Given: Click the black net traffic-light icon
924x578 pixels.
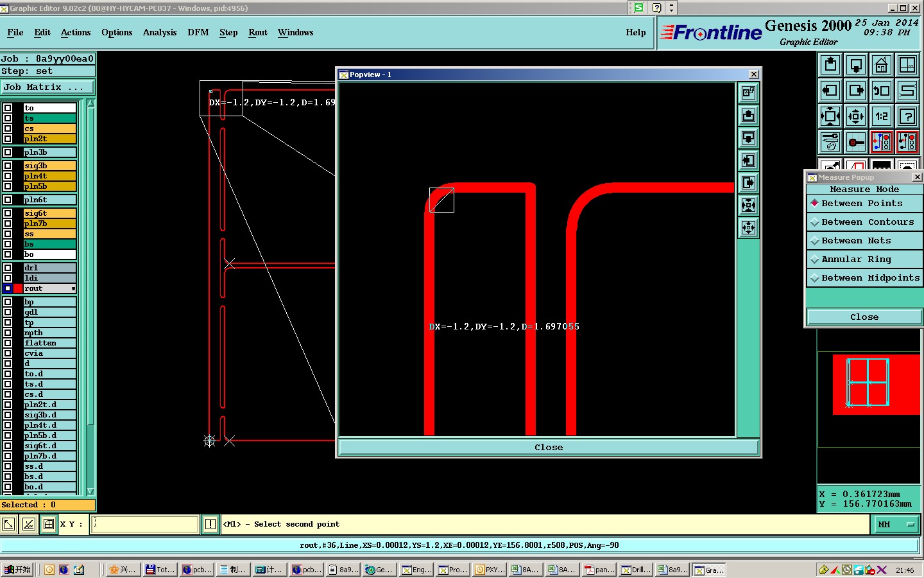Looking at the screenshot, I should coord(907,142).
